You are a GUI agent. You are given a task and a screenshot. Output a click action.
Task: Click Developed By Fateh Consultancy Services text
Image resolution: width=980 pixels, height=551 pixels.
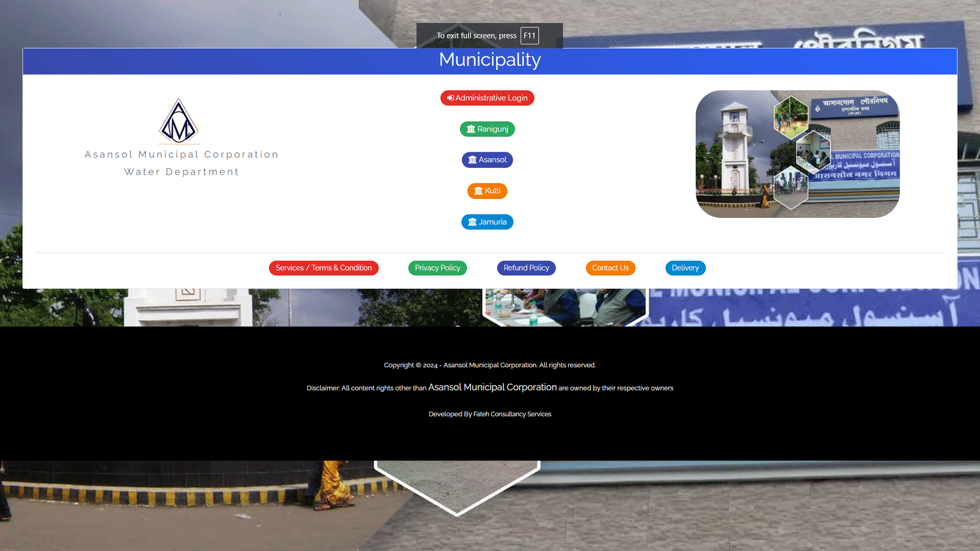coord(489,414)
